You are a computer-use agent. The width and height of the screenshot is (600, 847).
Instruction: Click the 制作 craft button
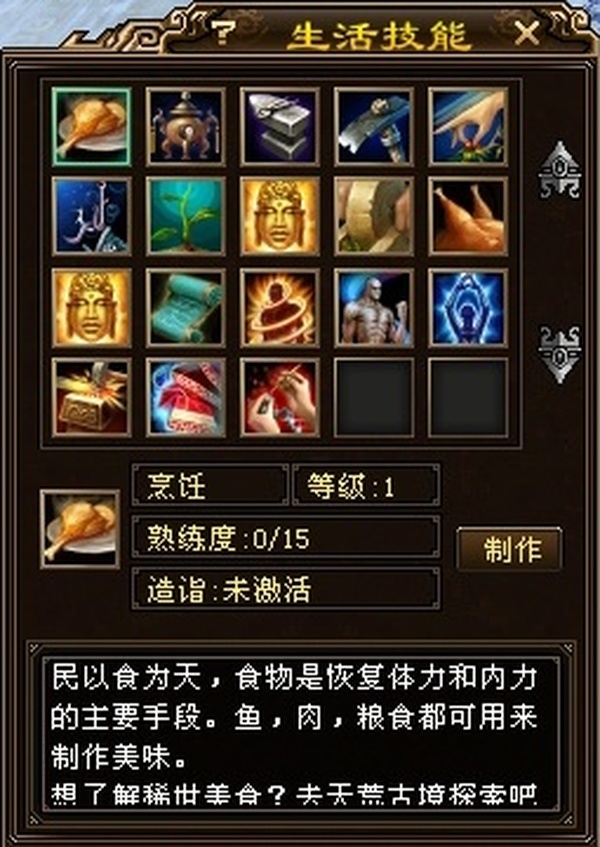[x=509, y=549]
